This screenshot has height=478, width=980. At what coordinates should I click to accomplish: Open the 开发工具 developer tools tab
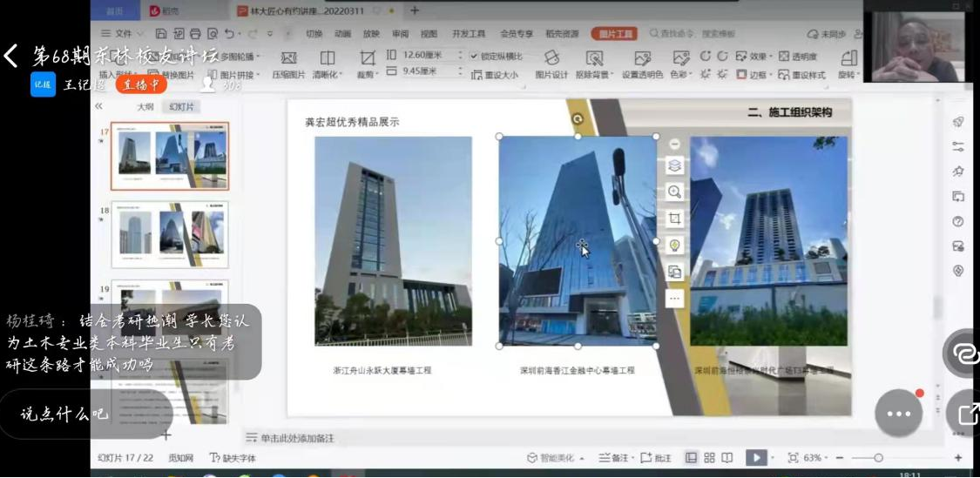(x=469, y=34)
